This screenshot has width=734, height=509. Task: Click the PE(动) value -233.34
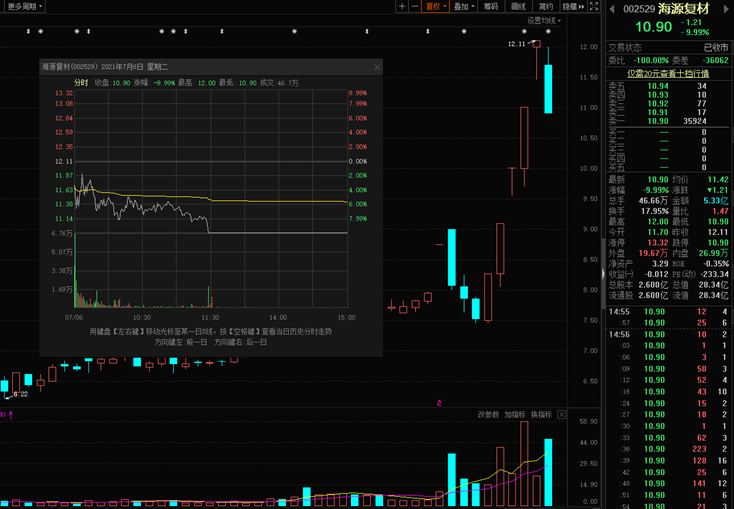click(714, 274)
